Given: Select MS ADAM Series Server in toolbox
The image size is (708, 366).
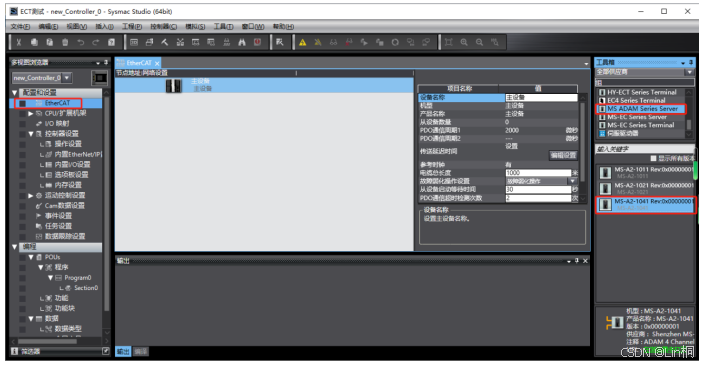Looking at the screenshot, I should pyautogui.click(x=642, y=109).
